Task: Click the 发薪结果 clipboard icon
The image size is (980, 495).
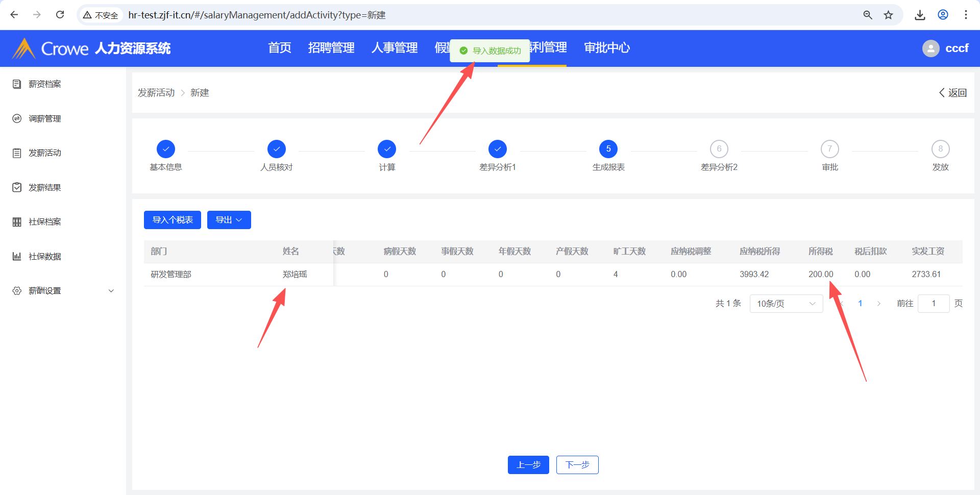Action: coord(17,187)
